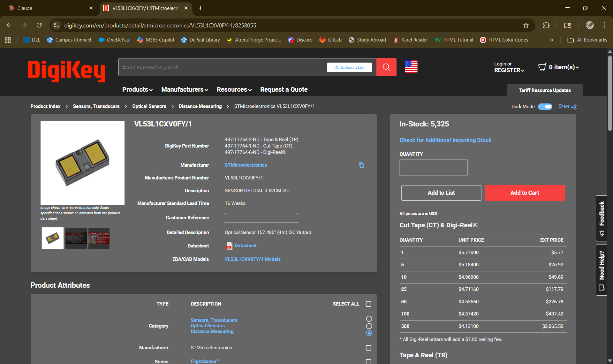The height and width of the screenshot is (364, 613).
Task: Expand the Products dropdown menu
Action: pyautogui.click(x=137, y=90)
